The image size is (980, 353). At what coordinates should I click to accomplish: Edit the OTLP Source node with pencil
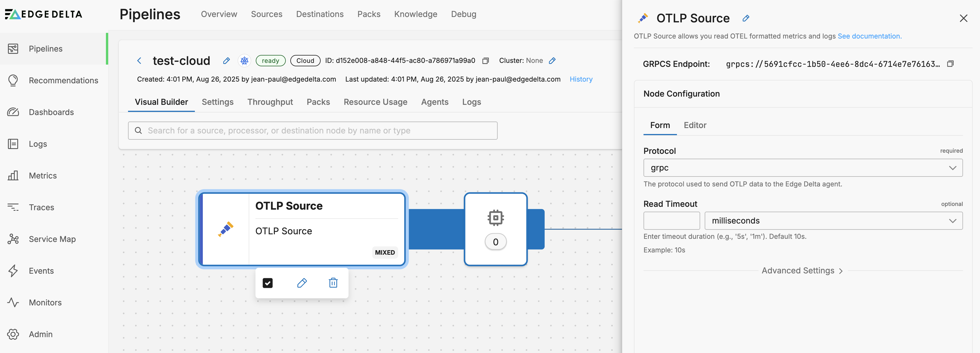(302, 283)
